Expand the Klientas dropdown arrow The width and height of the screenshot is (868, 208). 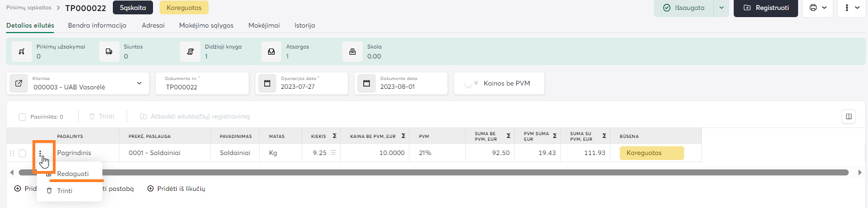tap(139, 83)
